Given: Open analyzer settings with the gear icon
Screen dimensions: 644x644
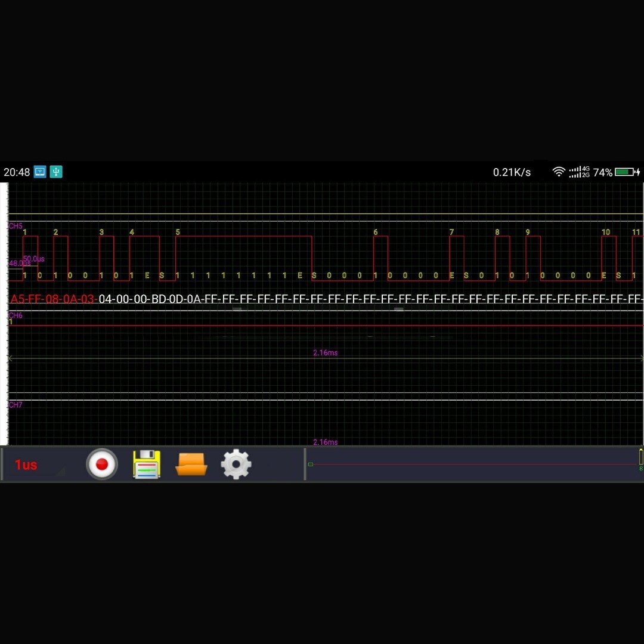Looking at the screenshot, I should [x=236, y=464].
